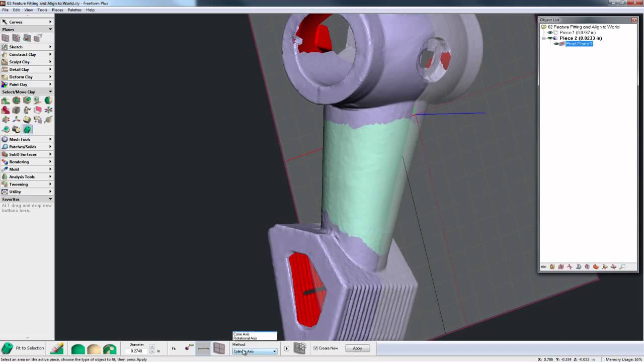644x362 pixels.
Task: Expand the Utility palette
Action: [27, 192]
